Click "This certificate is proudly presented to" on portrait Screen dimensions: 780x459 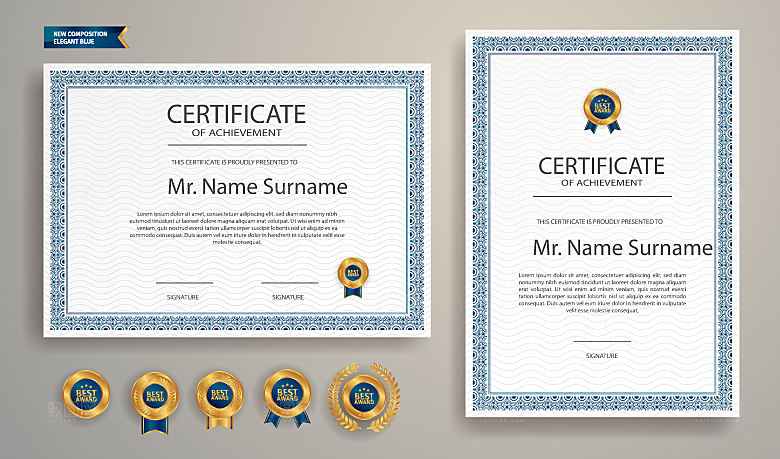599,221
